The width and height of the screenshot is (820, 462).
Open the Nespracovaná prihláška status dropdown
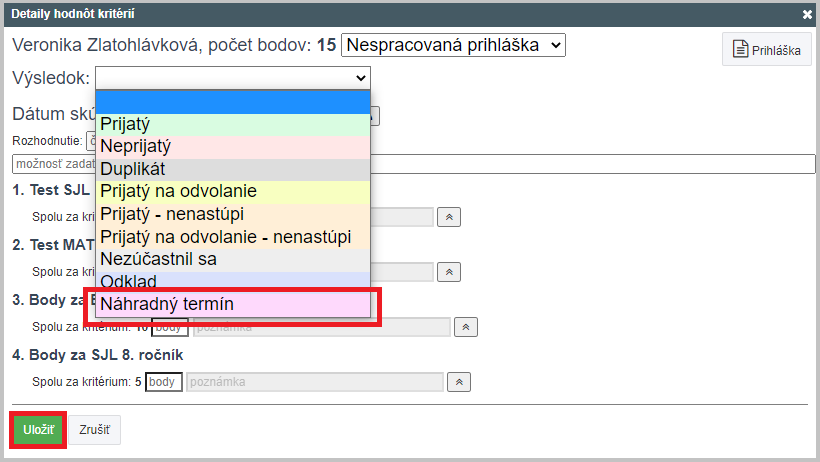(x=453, y=45)
